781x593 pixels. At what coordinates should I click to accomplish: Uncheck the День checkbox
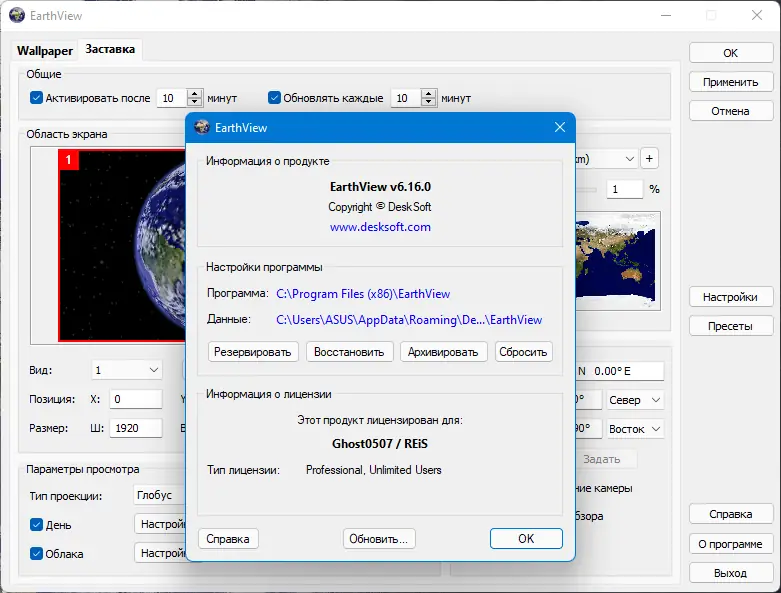pos(36,524)
